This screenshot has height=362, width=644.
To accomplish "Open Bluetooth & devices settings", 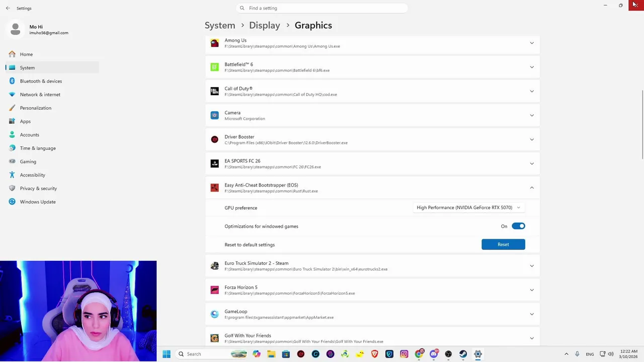I will 52,81.
